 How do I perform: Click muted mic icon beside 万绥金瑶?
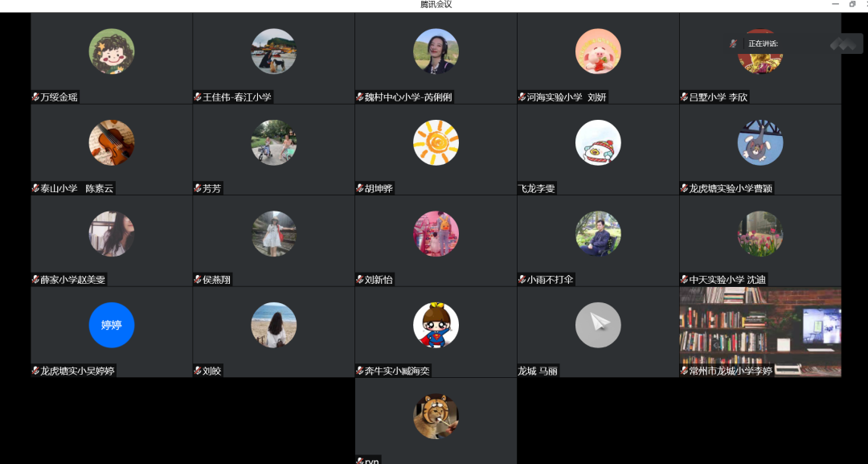click(x=35, y=96)
